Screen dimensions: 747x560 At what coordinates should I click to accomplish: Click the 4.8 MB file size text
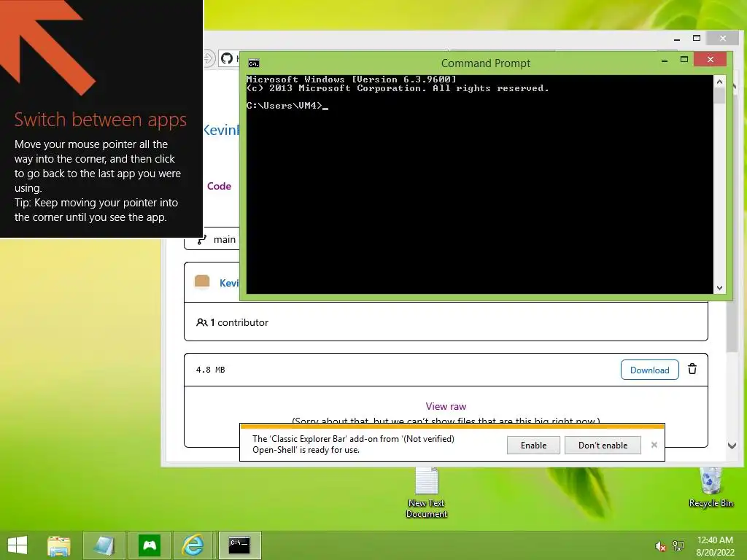[x=210, y=370]
